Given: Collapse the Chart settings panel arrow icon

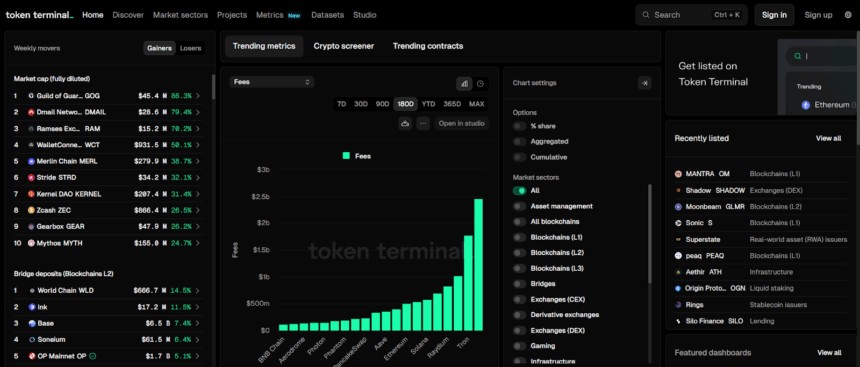Looking at the screenshot, I should pos(644,83).
